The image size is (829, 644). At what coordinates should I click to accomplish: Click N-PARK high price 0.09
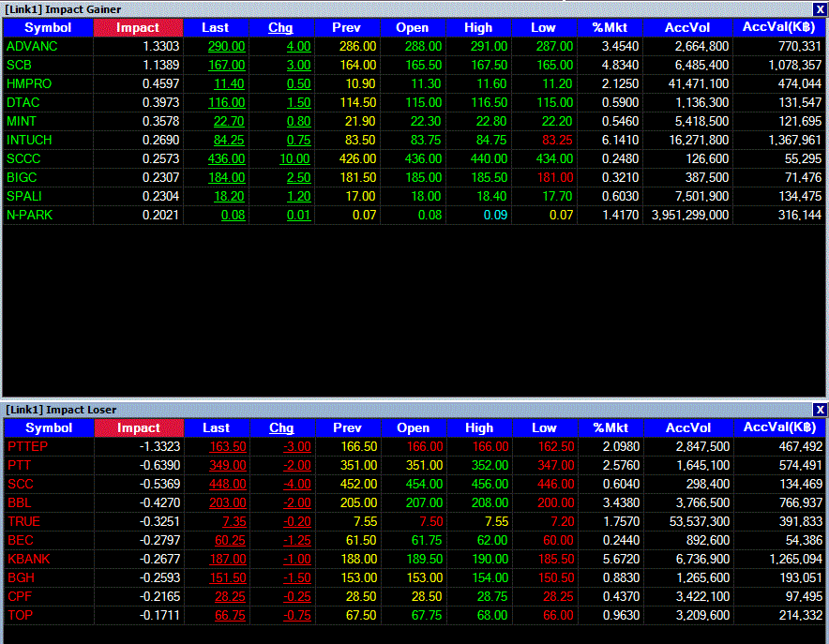pos(495,215)
